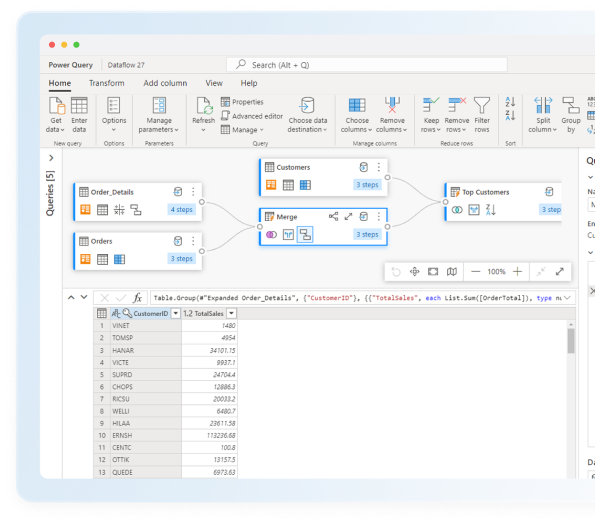Screen dimensions: 595x524
Task: Open Choose columns
Action: click(x=357, y=114)
